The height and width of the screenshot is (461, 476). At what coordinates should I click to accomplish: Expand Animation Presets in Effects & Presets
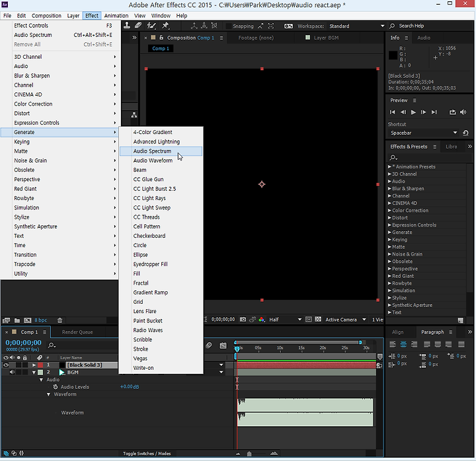pyautogui.click(x=389, y=166)
